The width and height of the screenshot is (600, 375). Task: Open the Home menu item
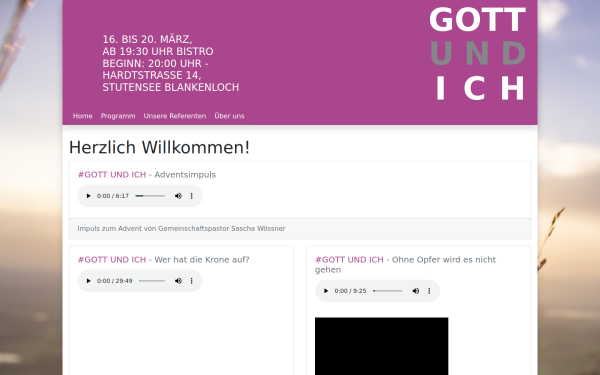[x=83, y=116]
